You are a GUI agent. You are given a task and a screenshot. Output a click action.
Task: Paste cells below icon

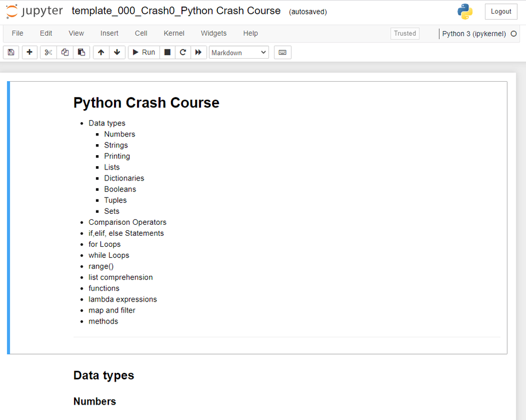tap(81, 53)
